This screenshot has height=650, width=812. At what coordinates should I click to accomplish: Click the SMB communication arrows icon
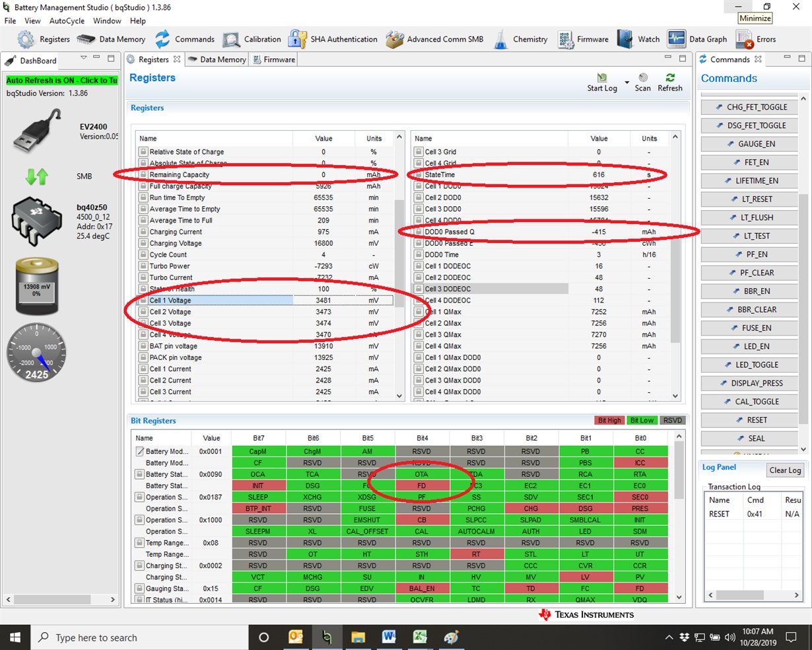(x=37, y=176)
